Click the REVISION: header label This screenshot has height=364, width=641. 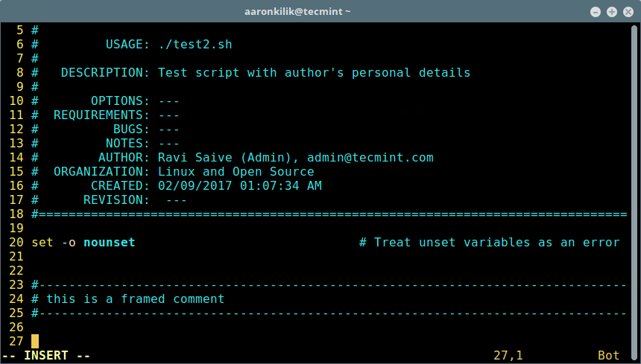(x=116, y=200)
